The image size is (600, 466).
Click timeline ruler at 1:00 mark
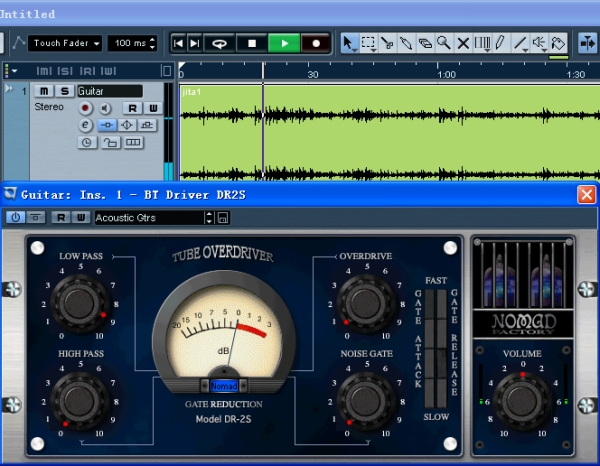point(446,74)
